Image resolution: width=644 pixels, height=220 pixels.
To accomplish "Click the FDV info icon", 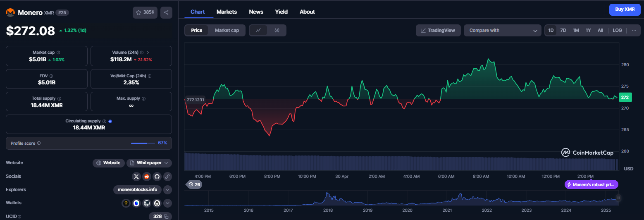I will pyautogui.click(x=51, y=76).
